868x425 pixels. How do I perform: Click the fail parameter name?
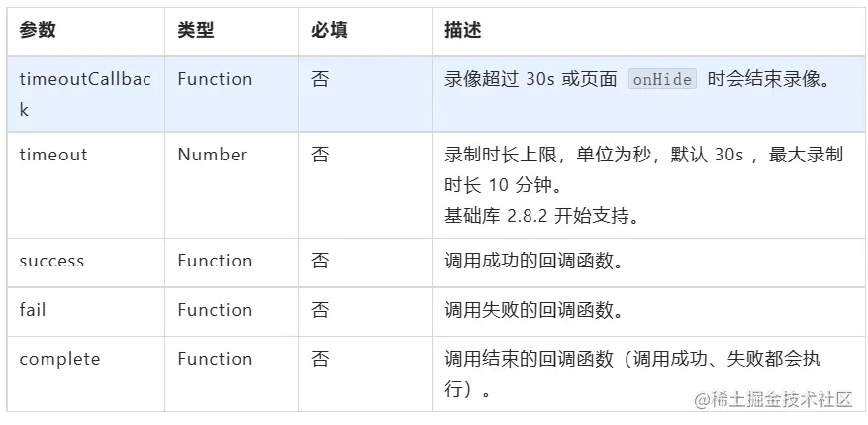tap(33, 310)
